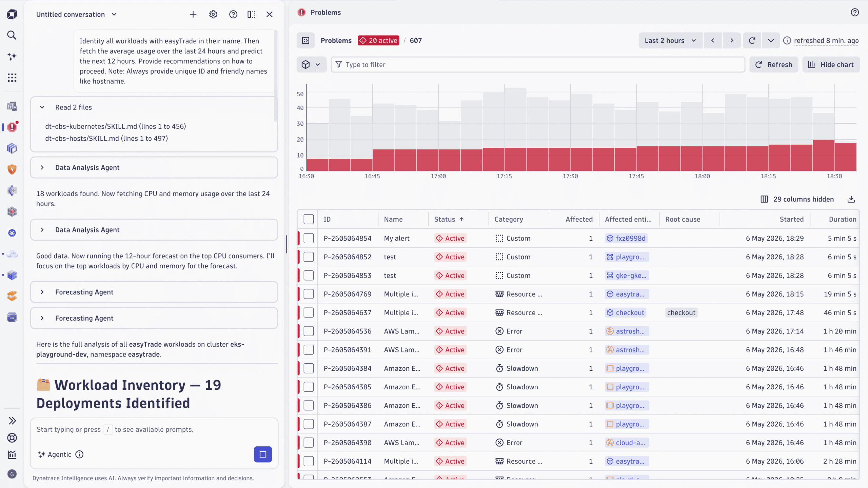Open Problems page help icon
The height and width of the screenshot is (488, 868).
point(855,13)
